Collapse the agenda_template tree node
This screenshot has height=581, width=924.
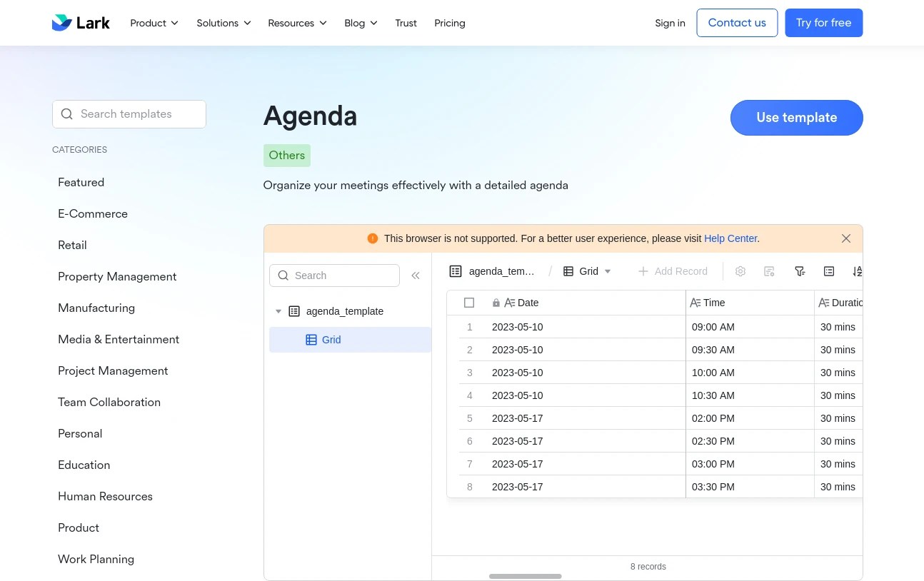tap(278, 311)
